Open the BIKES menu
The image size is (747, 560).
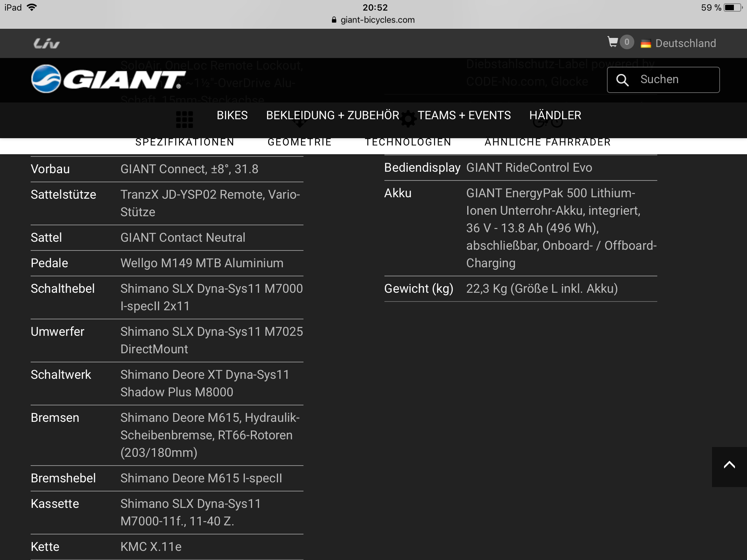(232, 116)
